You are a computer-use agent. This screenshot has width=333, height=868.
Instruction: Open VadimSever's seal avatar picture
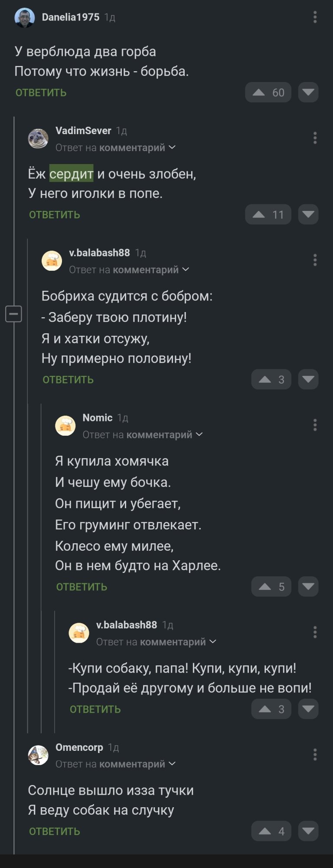[39, 138]
